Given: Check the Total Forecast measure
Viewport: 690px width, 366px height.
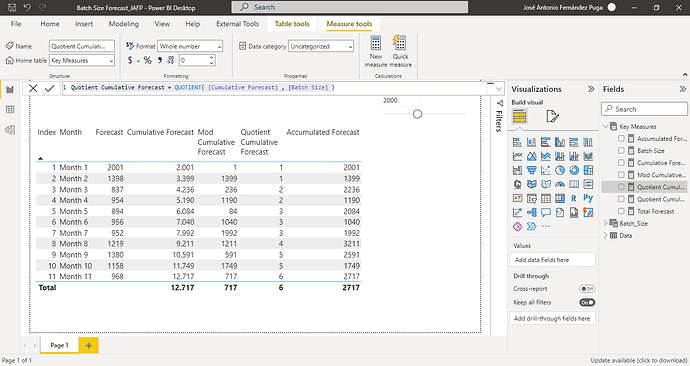Looking at the screenshot, I should tap(621, 211).
